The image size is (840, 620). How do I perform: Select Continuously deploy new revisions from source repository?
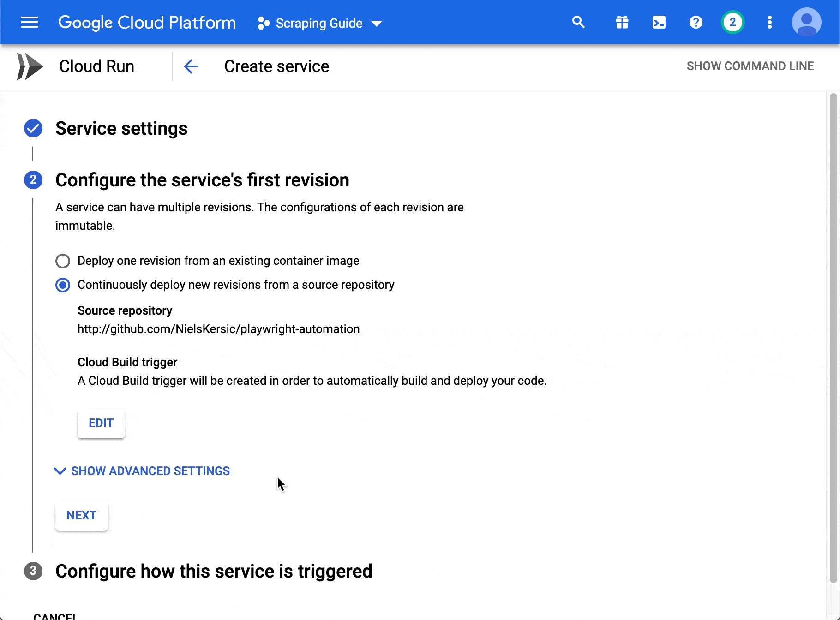(x=63, y=285)
